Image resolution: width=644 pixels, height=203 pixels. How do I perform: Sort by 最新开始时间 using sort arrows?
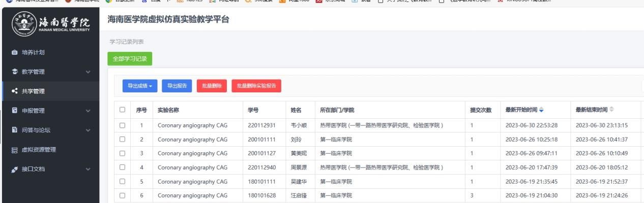click(541, 110)
